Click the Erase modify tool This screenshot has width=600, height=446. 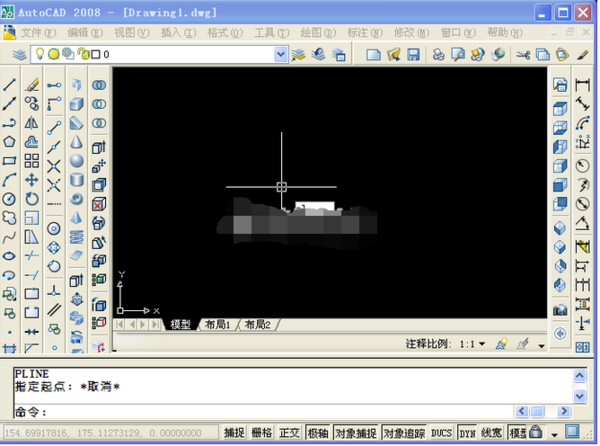coord(32,85)
